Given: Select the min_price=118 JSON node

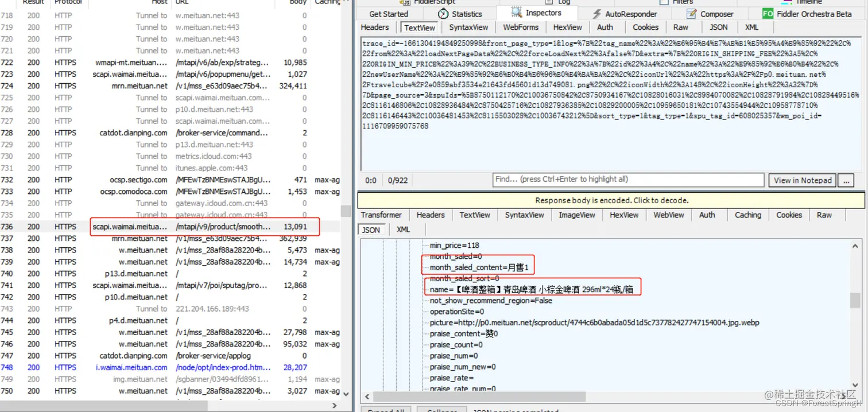Looking at the screenshot, I should (x=454, y=245).
